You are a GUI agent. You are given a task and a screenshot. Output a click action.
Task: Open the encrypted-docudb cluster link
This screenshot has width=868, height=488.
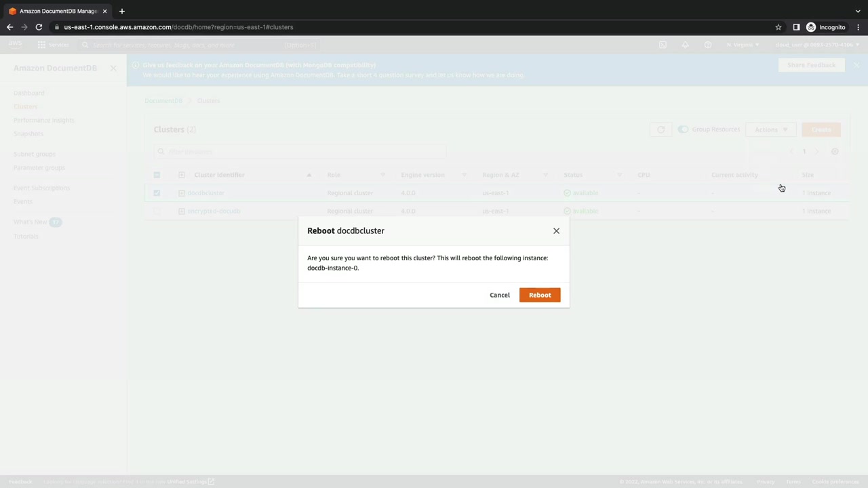tap(214, 211)
